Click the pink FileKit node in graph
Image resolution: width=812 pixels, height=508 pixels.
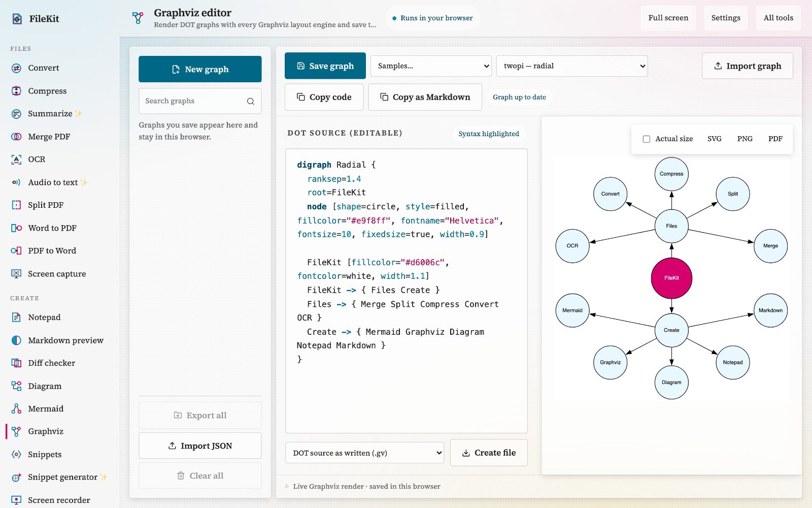click(x=671, y=278)
